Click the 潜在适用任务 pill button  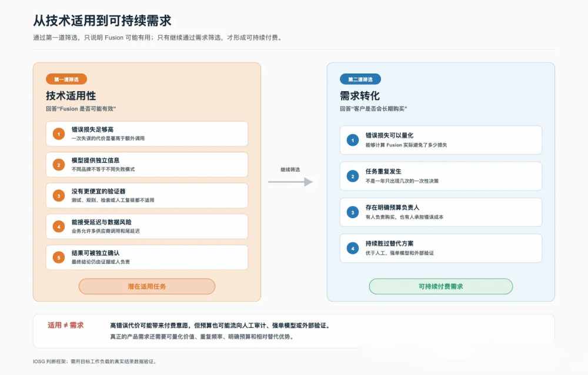click(147, 286)
